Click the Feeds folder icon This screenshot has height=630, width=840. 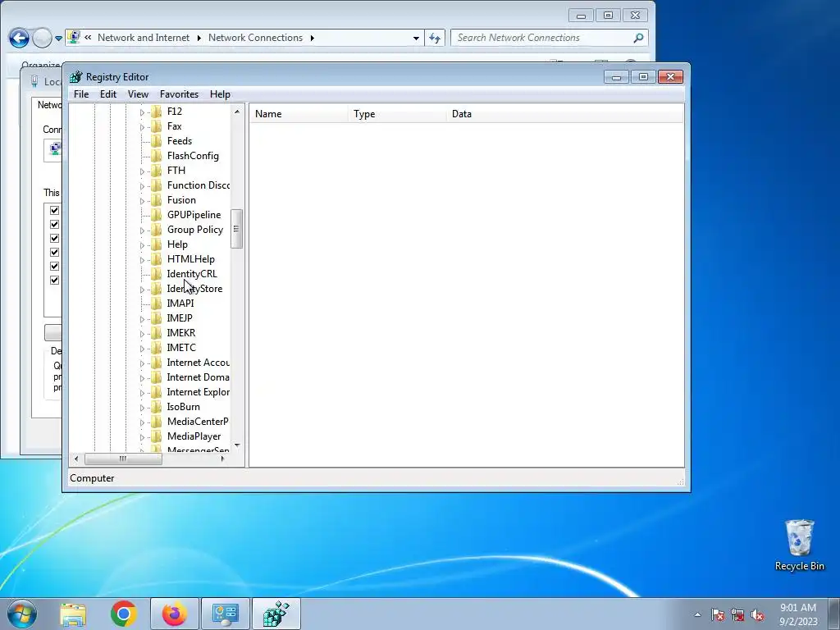click(157, 141)
